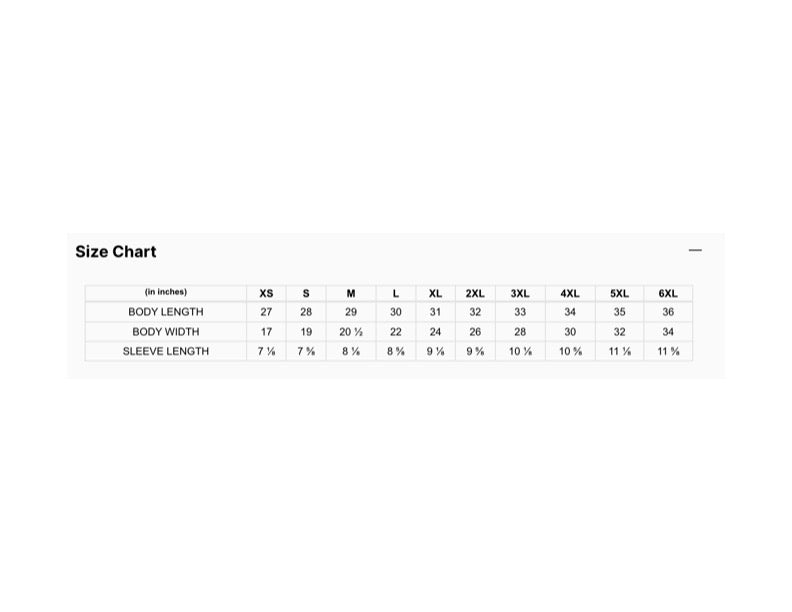Click the XL body width cell
Image resolution: width=792 pixels, height=612 pixels.
[x=435, y=332]
